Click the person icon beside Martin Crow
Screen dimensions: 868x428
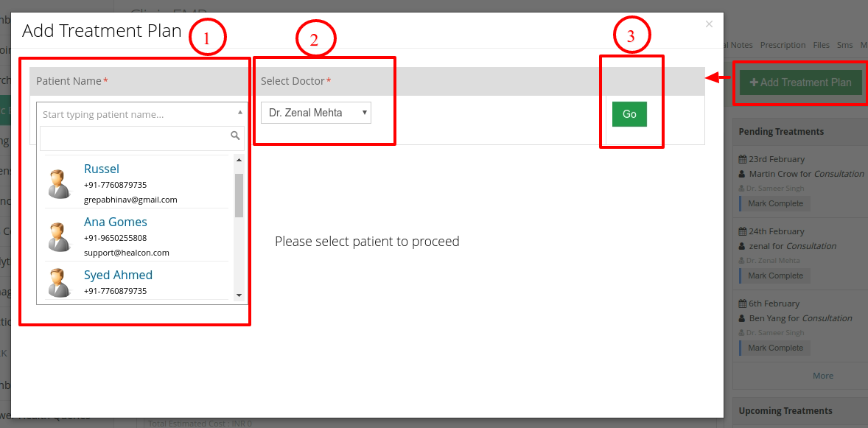(742, 174)
